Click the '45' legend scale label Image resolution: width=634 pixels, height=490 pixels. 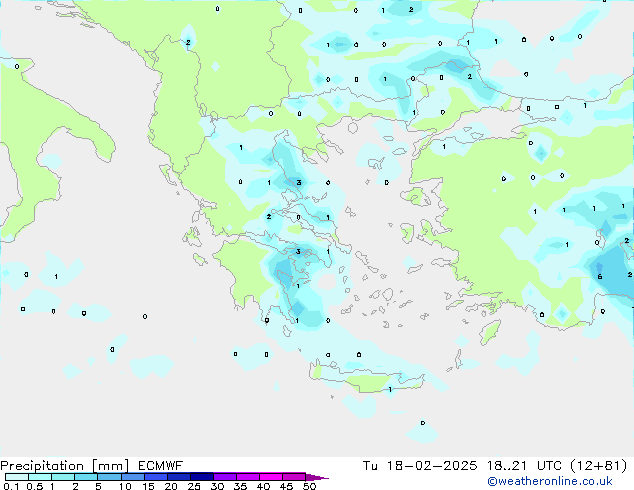[286, 486]
